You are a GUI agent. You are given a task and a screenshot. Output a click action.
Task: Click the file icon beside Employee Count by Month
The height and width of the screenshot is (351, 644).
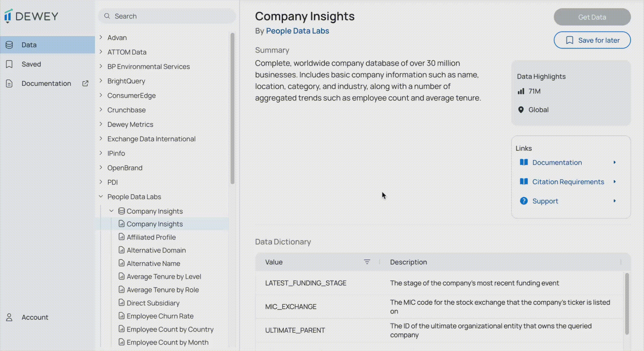point(122,342)
